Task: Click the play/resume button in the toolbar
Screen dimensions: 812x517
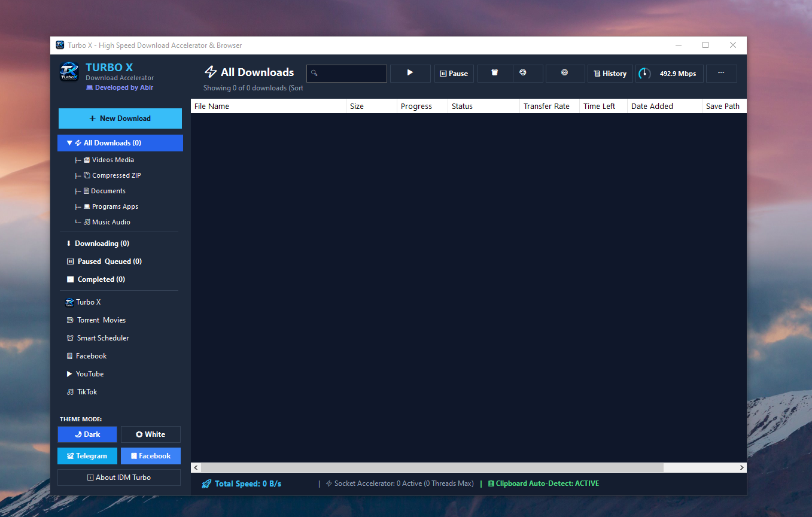Action: point(410,73)
